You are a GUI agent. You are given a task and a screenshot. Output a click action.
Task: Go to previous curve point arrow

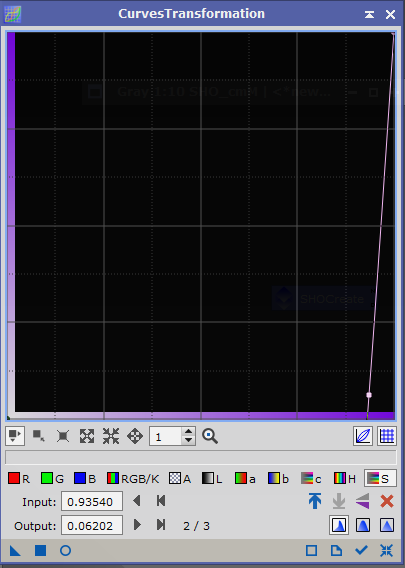click(x=137, y=501)
